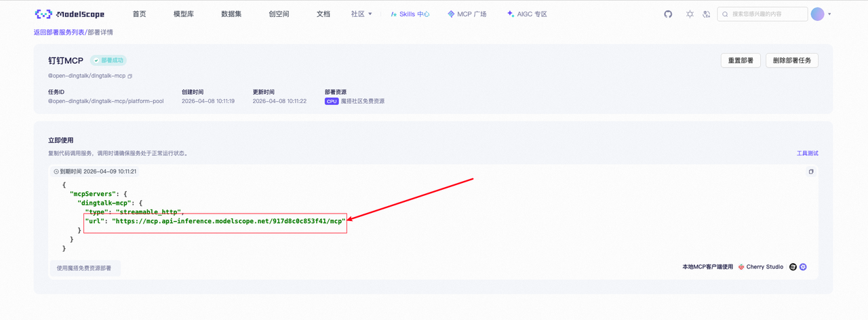Open 数据集 in top navigation
The height and width of the screenshot is (320, 868).
coord(231,14)
